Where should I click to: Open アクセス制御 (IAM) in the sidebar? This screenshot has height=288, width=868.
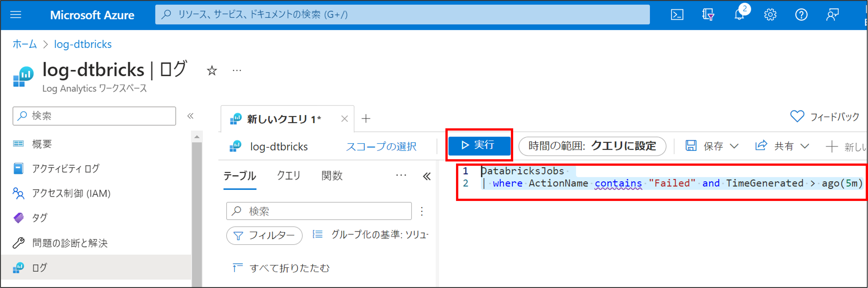(71, 194)
